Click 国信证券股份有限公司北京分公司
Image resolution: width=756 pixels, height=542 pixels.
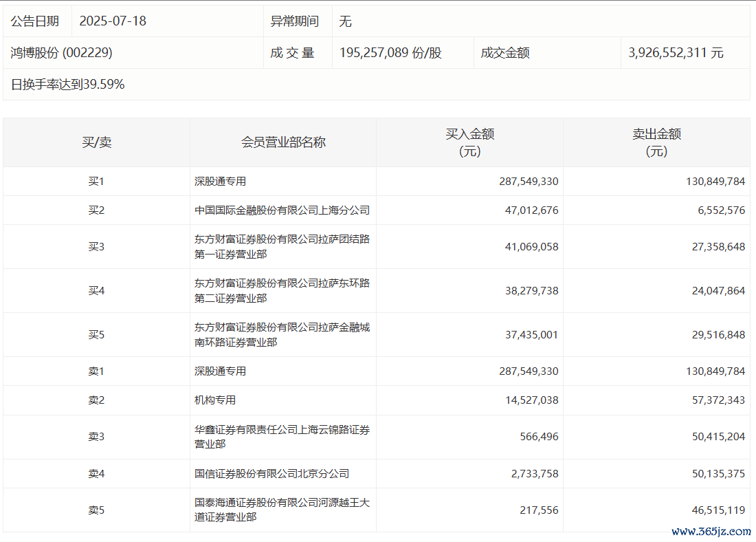coord(272,473)
